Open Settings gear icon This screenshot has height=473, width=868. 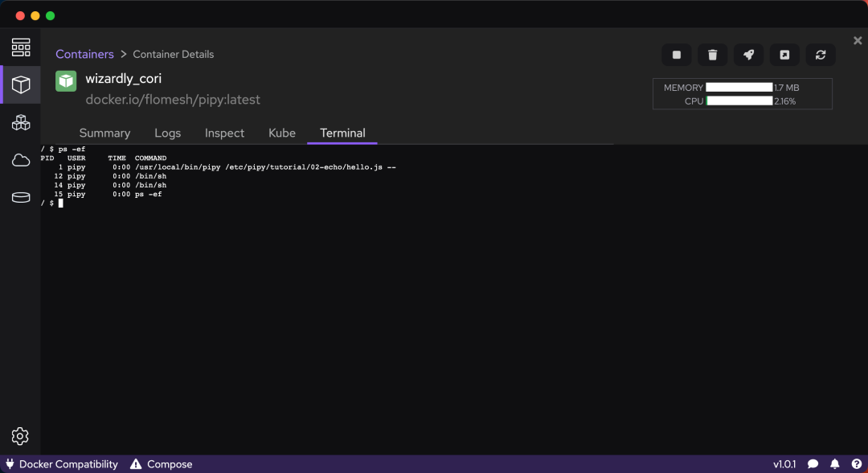coord(20,436)
